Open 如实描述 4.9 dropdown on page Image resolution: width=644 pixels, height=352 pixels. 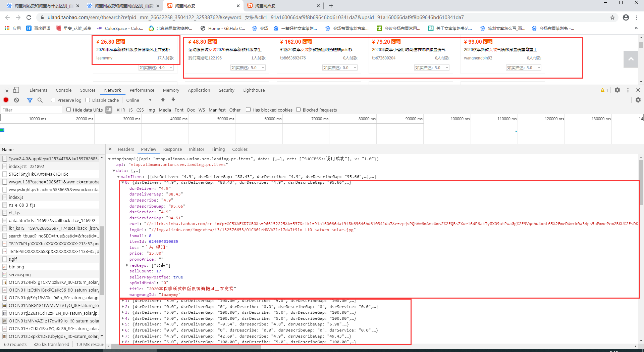click(156, 68)
